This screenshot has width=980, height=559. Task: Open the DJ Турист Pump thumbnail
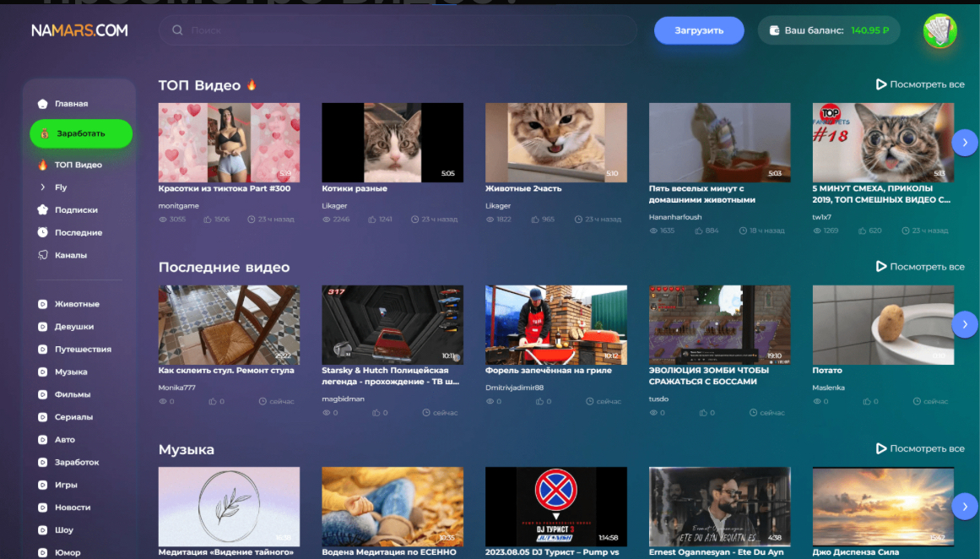[x=556, y=507]
